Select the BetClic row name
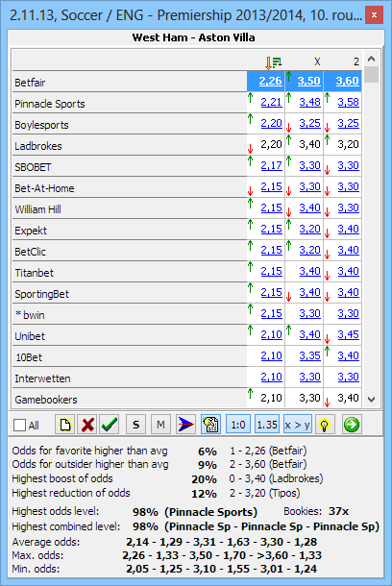 [31, 252]
